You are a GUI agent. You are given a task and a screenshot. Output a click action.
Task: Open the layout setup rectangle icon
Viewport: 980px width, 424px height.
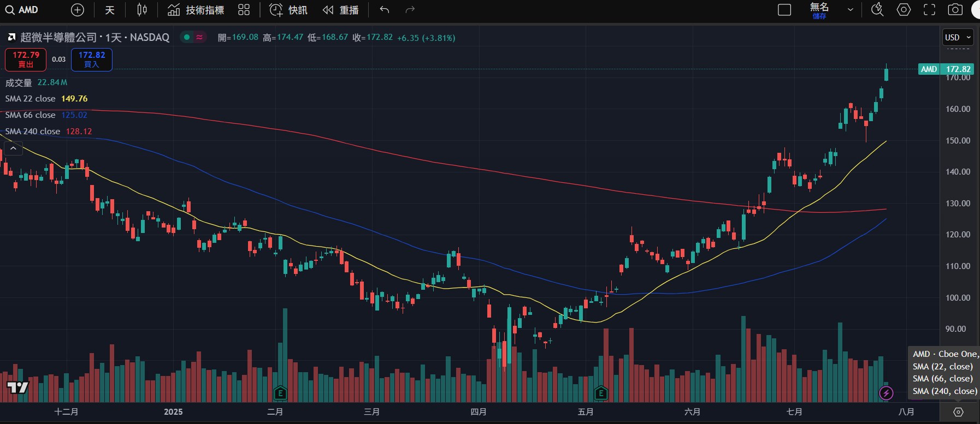[784, 10]
